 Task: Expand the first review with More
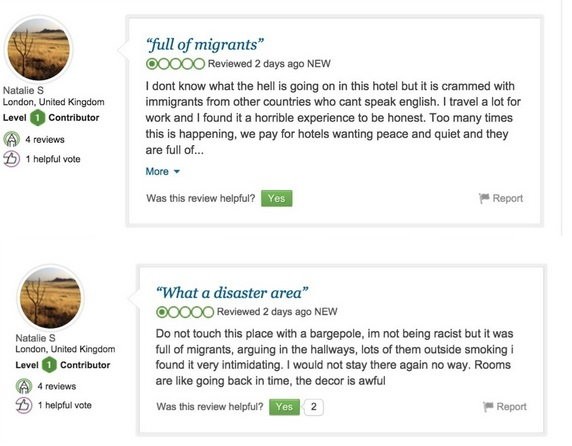point(157,171)
